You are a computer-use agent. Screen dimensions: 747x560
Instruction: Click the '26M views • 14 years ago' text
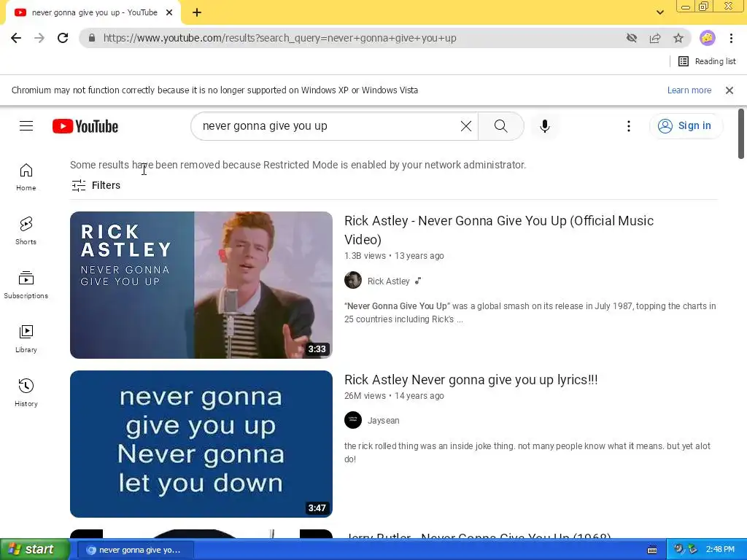pyautogui.click(x=394, y=396)
